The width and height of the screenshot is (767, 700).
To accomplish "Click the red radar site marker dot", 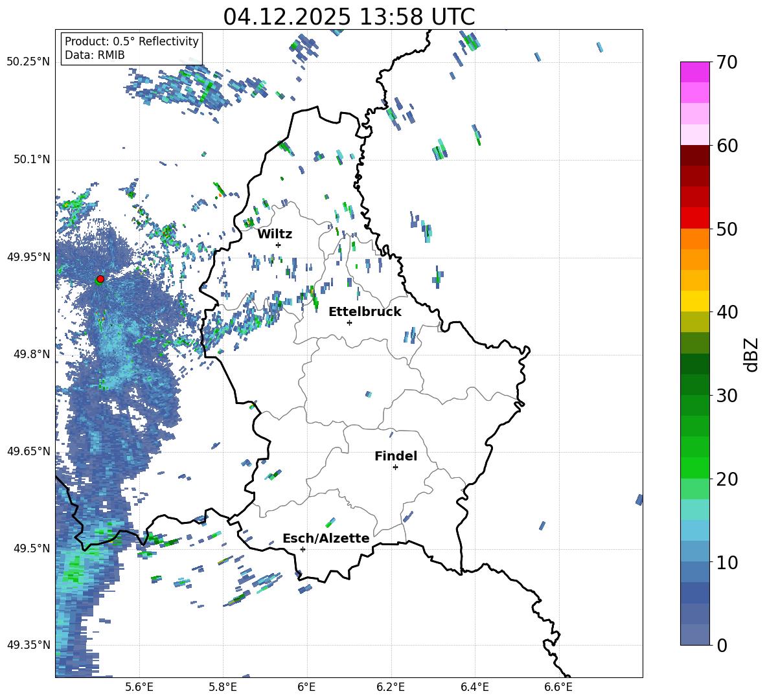I will click(x=100, y=279).
